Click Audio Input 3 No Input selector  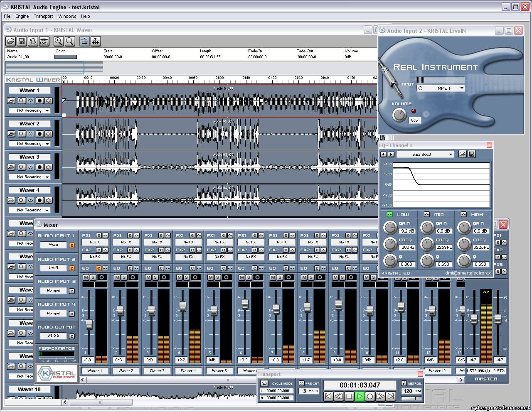pyautogui.click(x=54, y=291)
